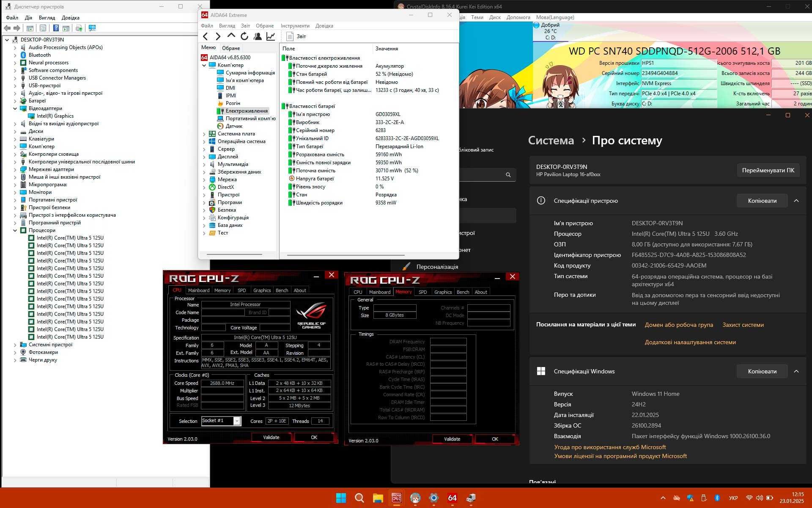This screenshot has width=812, height=508.
Task: Click the monitor icon in Device Manager toolbar
Action: (92, 28)
